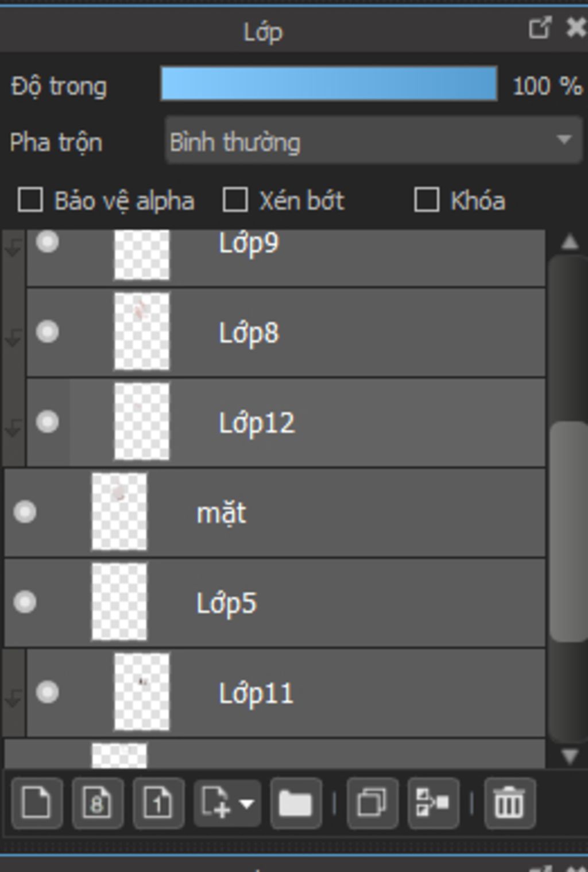Enable the Bảo vệ alpha checkbox
Viewport: 588px width, 872px height.
click(30, 200)
